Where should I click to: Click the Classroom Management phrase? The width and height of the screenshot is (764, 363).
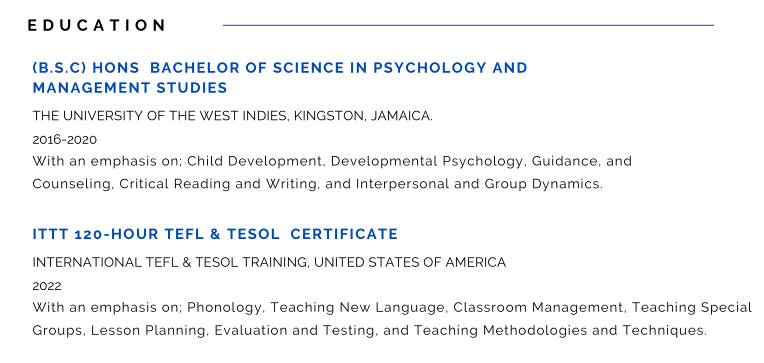(537, 307)
